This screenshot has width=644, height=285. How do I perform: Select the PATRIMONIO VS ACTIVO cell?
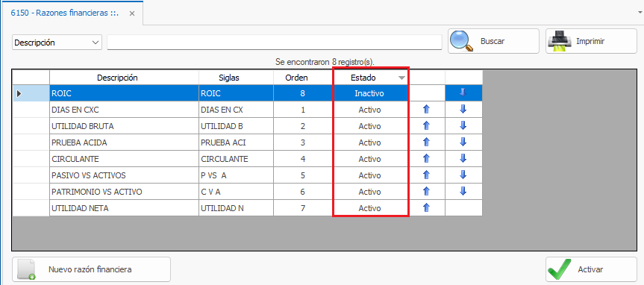click(124, 192)
